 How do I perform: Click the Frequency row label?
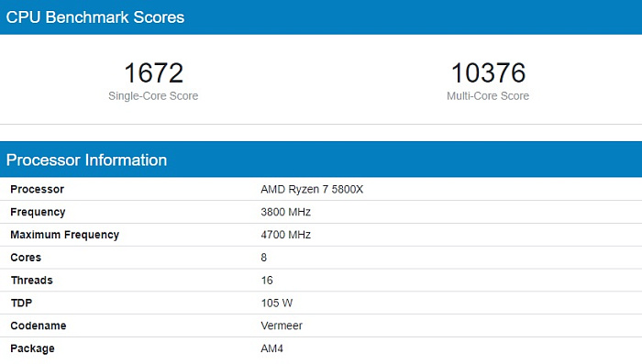[x=38, y=212]
